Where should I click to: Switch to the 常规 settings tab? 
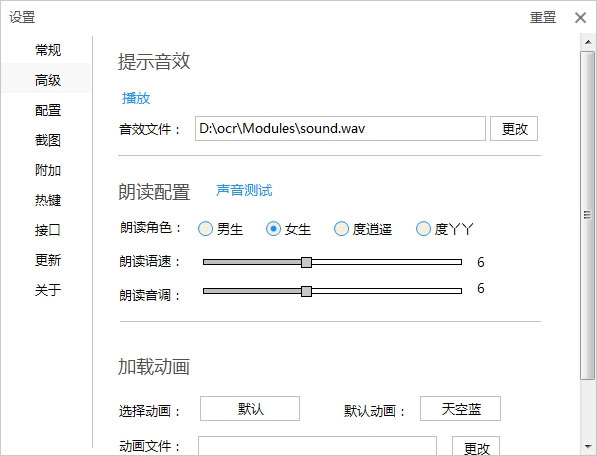[x=48, y=50]
